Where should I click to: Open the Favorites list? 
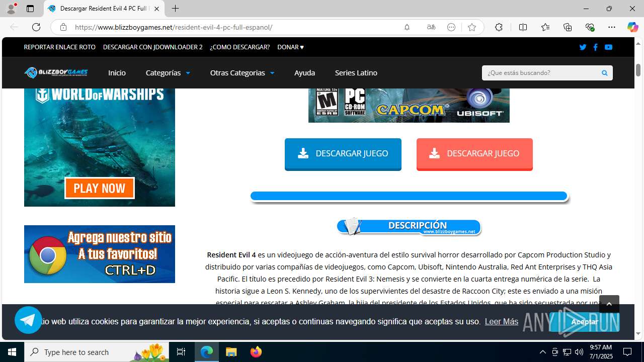545,27
